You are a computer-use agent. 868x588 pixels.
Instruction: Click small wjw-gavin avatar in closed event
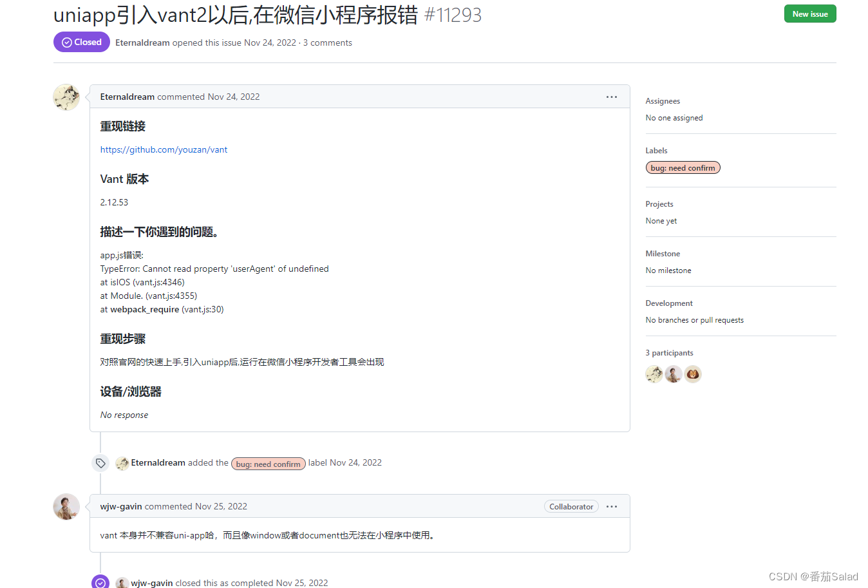point(122,583)
